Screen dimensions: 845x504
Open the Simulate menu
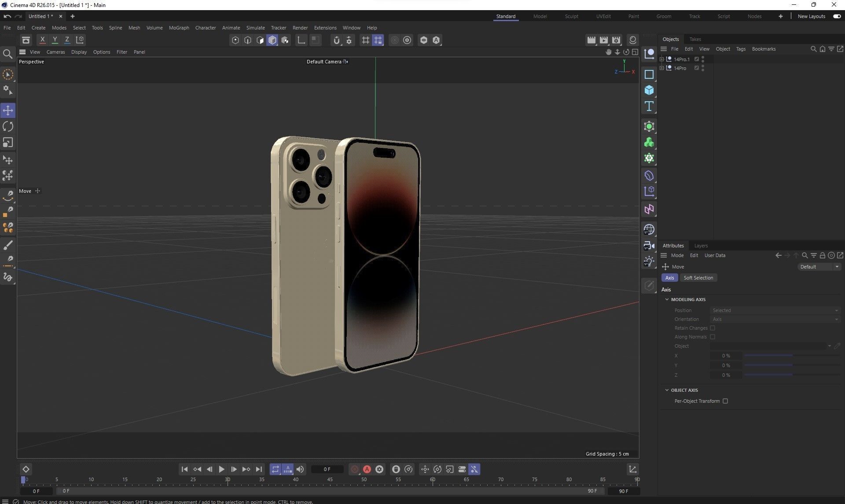[255, 28]
